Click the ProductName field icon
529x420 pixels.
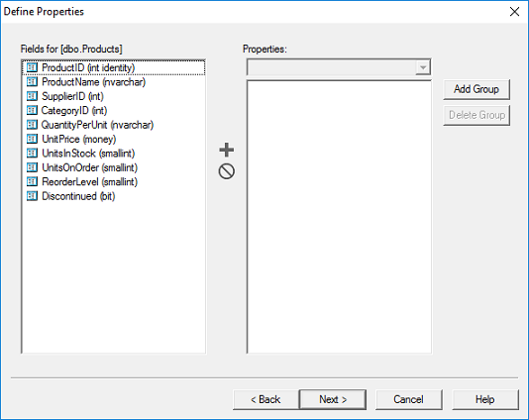coord(32,81)
